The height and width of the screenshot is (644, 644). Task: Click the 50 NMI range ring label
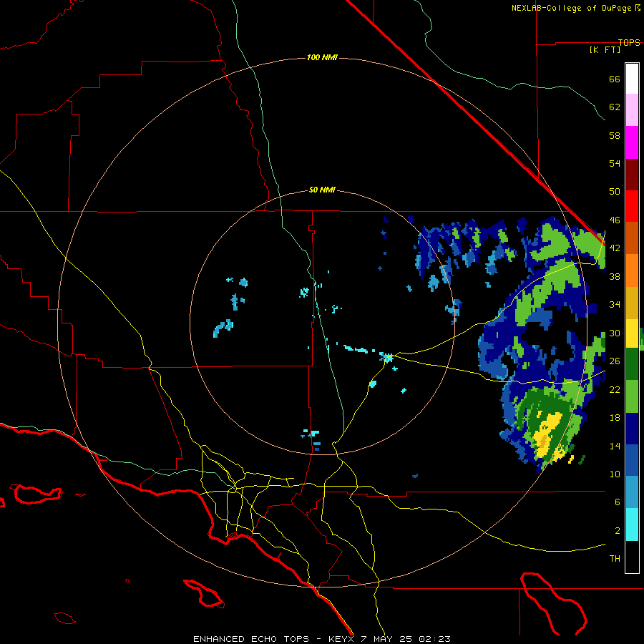click(x=322, y=190)
